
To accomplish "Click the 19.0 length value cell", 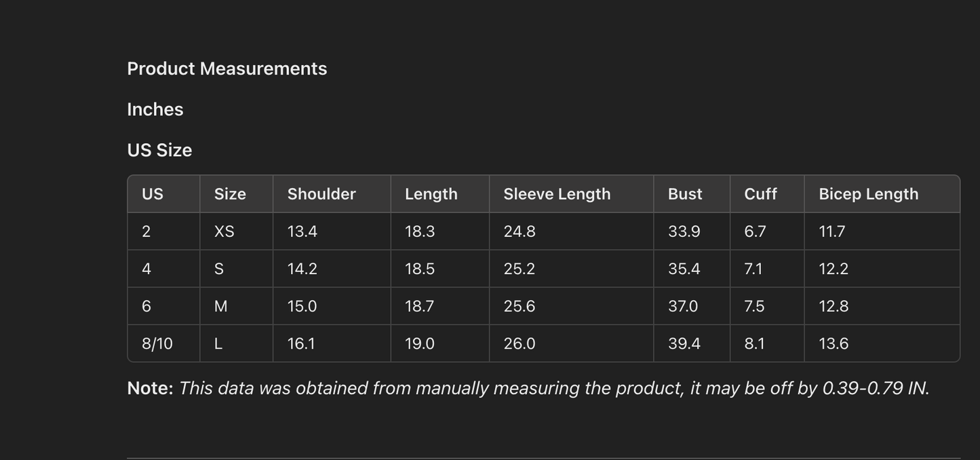I will point(419,343).
